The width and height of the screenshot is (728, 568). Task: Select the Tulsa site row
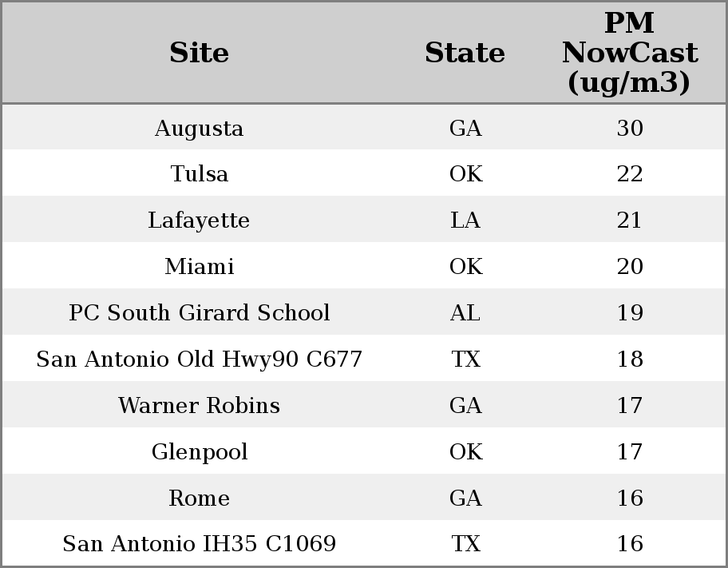pos(364,173)
